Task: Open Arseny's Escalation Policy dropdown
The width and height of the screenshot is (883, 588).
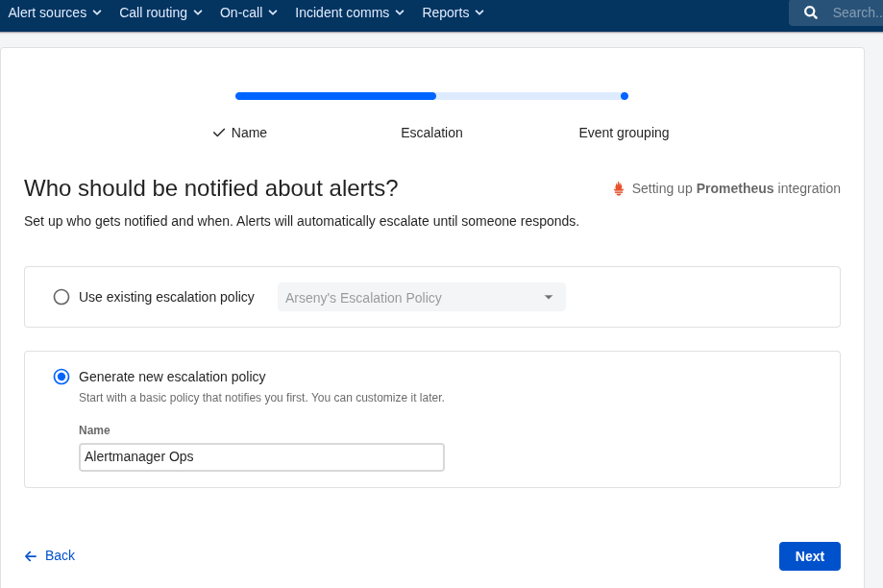Action: coord(421,298)
